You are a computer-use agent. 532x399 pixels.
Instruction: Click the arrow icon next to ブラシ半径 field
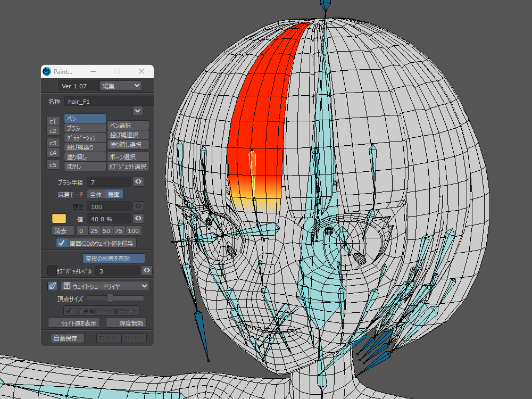tap(138, 182)
